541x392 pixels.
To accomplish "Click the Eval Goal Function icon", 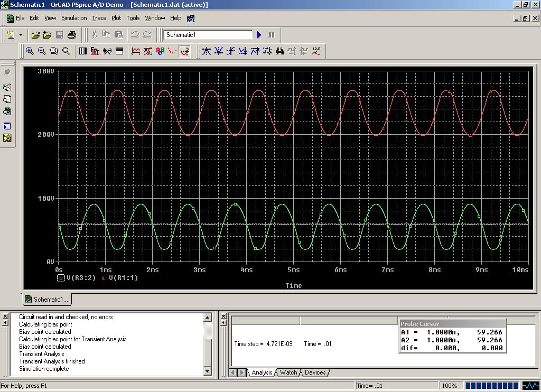I will tap(148, 51).
